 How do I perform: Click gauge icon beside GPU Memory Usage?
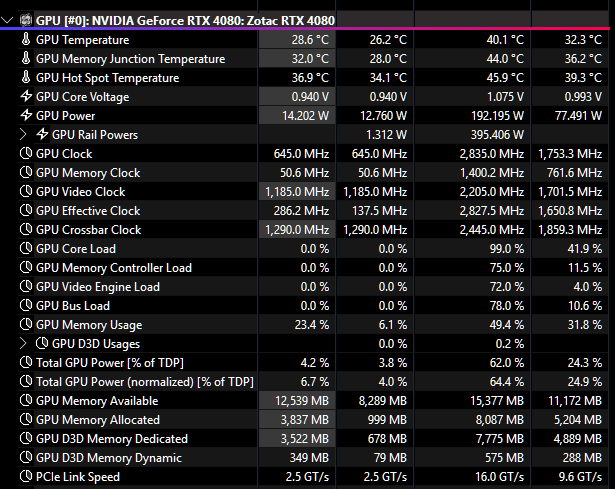pyautogui.click(x=26, y=324)
